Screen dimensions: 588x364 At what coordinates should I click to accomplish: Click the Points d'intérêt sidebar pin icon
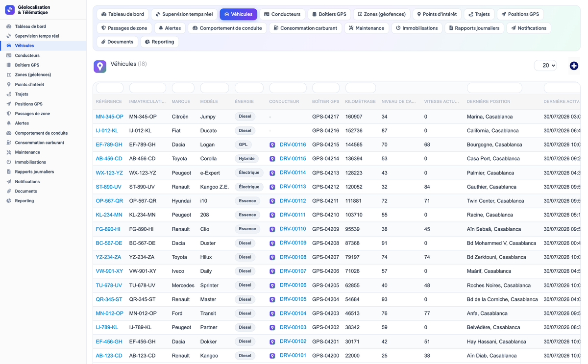[9, 85]
